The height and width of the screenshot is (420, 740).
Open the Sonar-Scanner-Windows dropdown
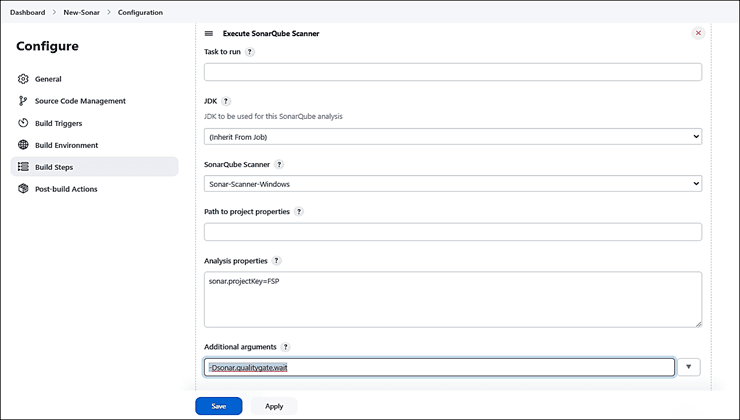pos(452,184)
